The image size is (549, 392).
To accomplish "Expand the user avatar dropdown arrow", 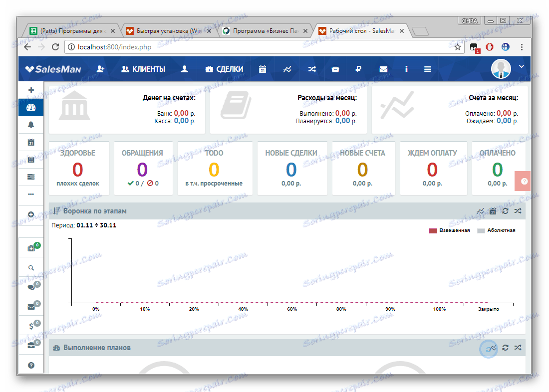I will (522, 66).
